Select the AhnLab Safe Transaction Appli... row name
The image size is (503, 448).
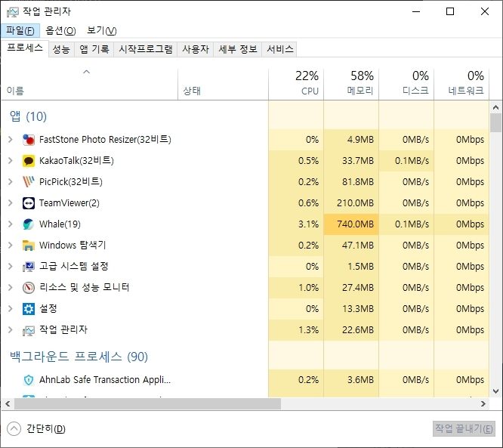click(x=105, y=380)
